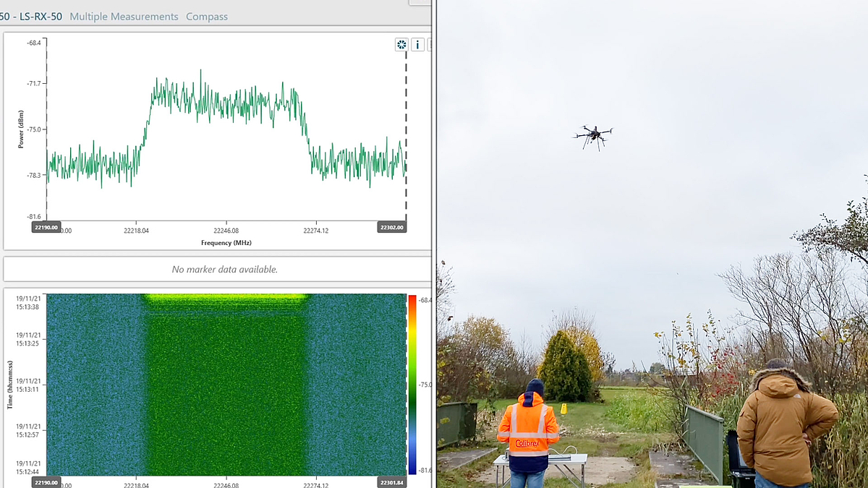The image size is (868, 488).
Task: Click the -81.6 label on the color scale
Action: click(x=425, y=471)
